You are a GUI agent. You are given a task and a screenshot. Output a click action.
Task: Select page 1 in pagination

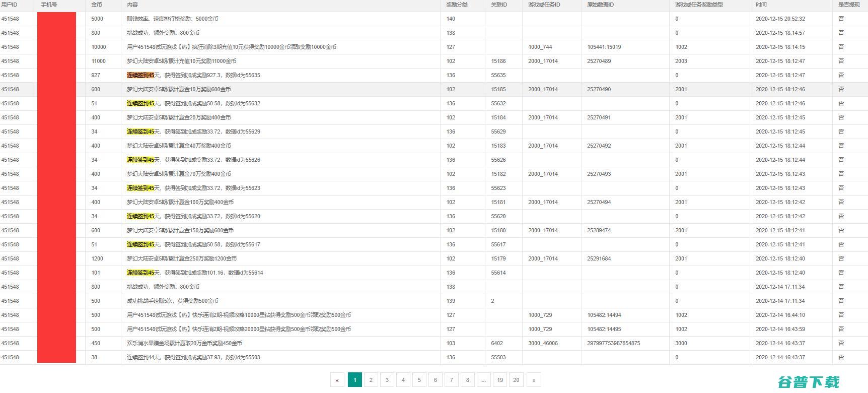click(x=355, y=380)
